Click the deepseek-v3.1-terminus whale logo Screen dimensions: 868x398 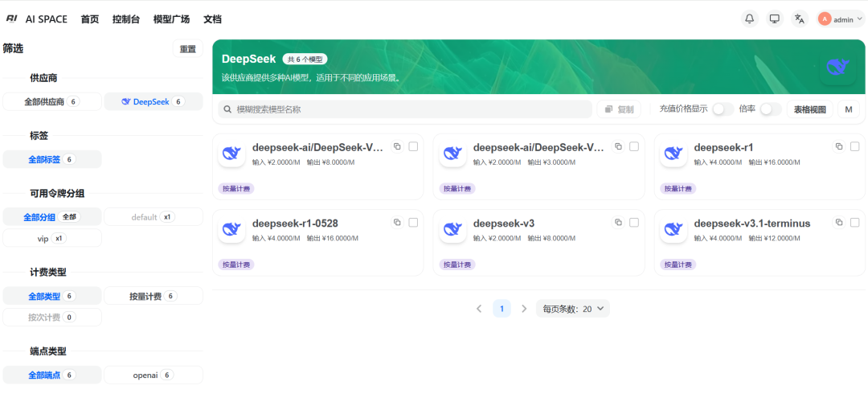tap(674, 229)
